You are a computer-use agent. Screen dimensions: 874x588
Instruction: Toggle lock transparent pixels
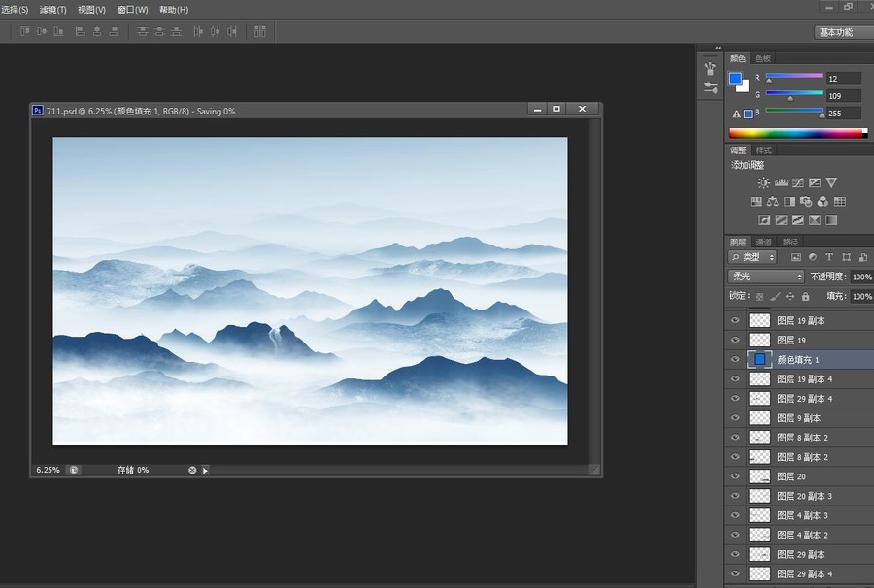click(759, 297)
